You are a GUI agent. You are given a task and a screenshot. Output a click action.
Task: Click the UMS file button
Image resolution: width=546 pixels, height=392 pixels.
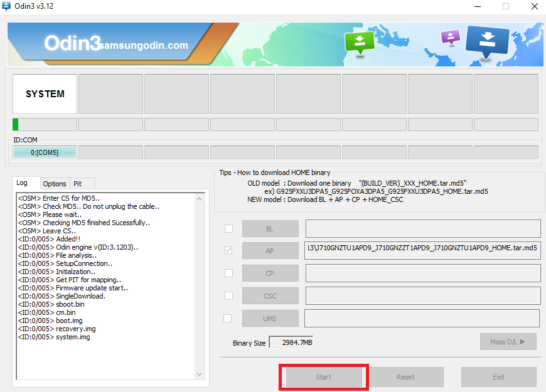(270, 319)
